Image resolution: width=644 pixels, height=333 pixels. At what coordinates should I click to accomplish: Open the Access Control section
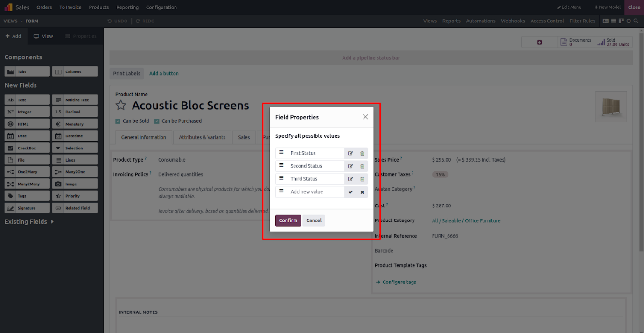[x=547, y=21]
